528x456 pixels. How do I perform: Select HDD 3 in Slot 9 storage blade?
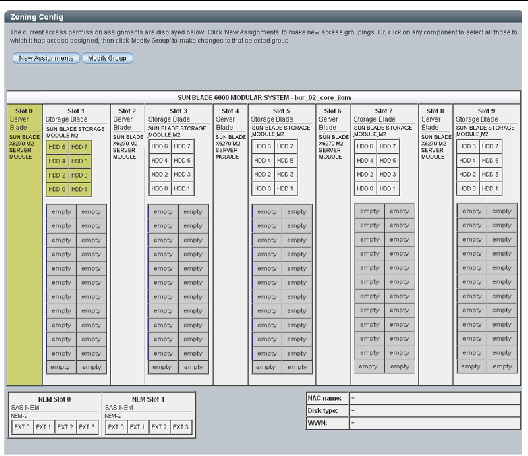(x=490, y=174)
